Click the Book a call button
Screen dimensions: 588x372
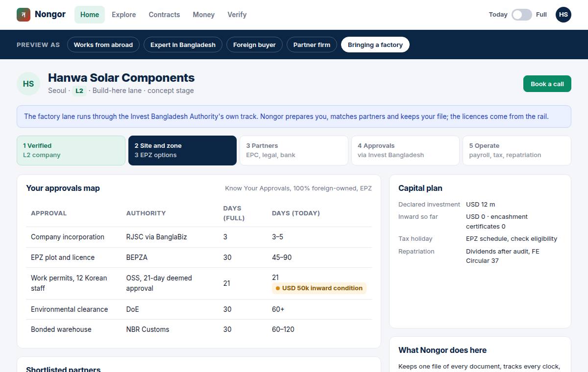[547, 84]
